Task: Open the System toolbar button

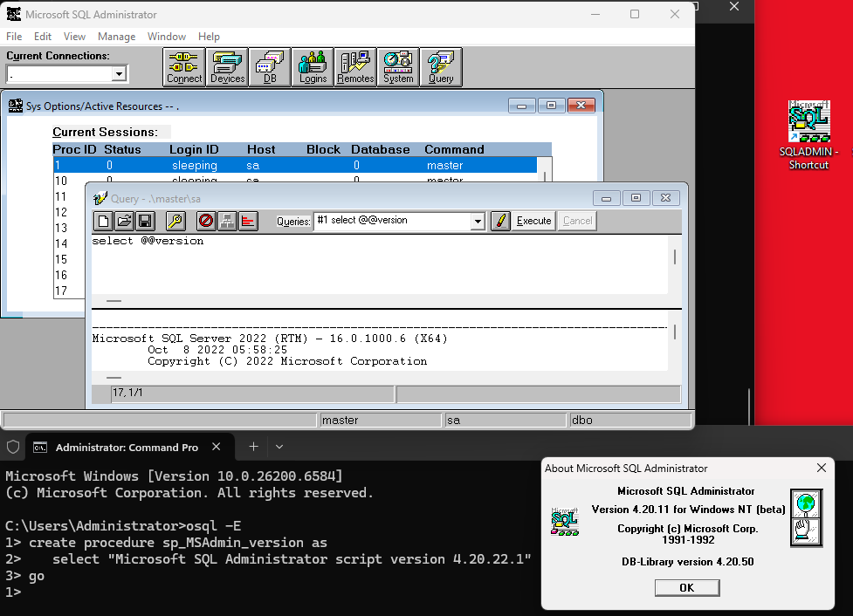Action: (x=398, y=67)
